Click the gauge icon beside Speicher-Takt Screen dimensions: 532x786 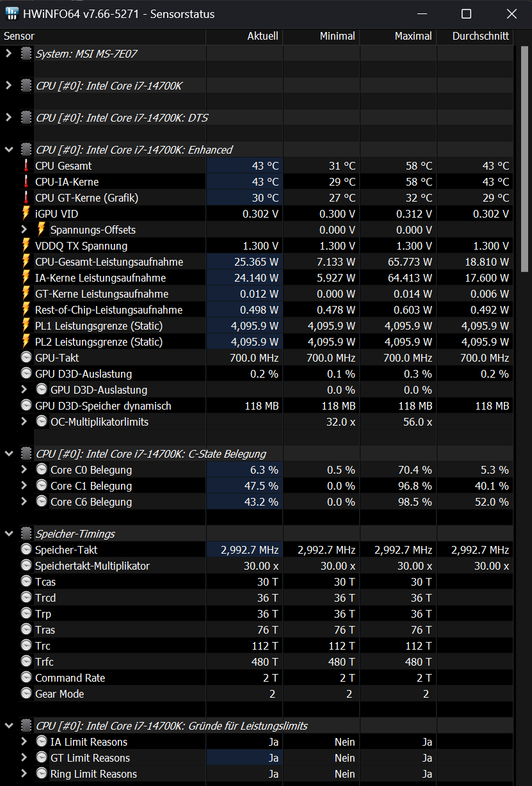click(x=26, y=550)
